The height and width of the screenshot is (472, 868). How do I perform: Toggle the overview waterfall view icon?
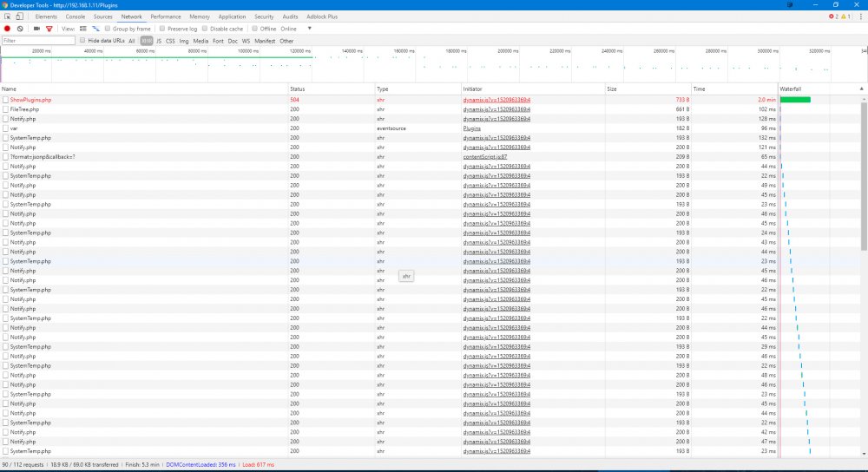tap(95, 29)
